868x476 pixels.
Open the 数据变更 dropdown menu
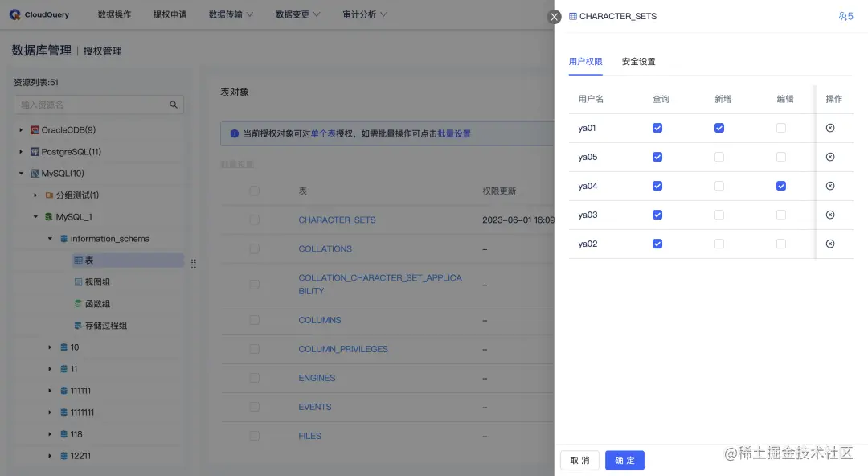[x=297, y=14]
